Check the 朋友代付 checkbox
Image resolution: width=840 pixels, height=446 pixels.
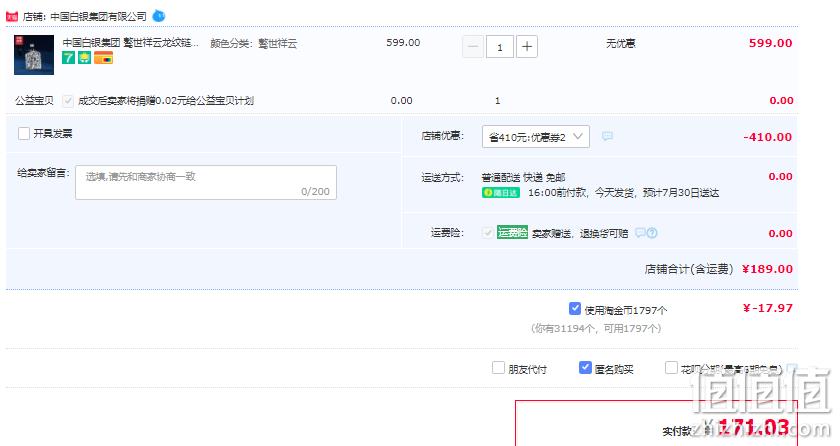click(498, 368)
